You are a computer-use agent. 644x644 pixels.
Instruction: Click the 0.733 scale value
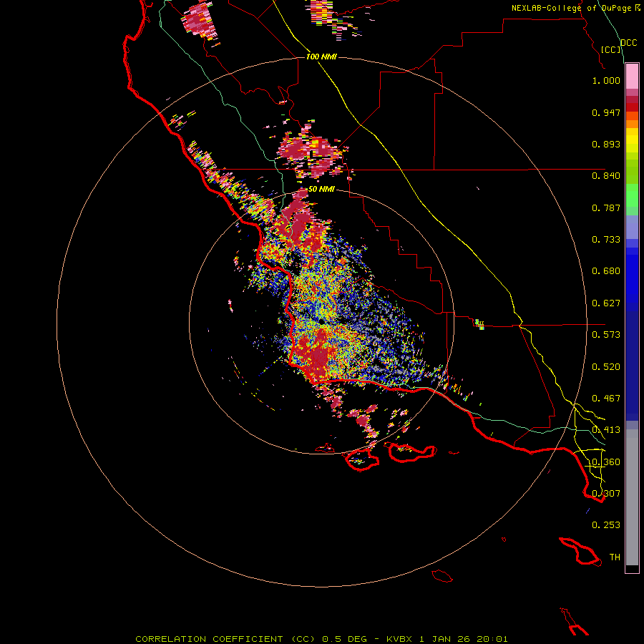(x=606, y=240)
